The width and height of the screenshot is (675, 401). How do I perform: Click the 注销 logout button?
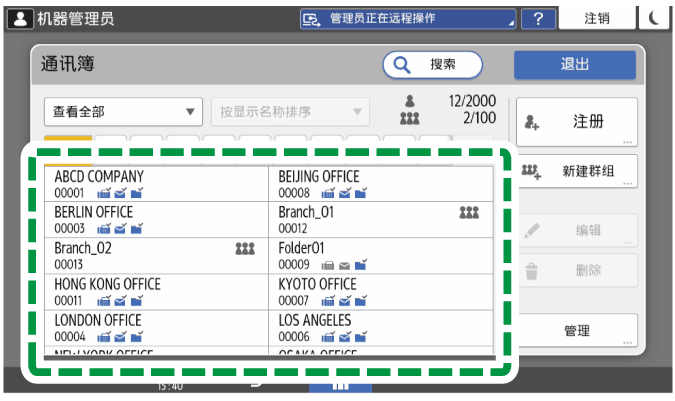(597, 18)
